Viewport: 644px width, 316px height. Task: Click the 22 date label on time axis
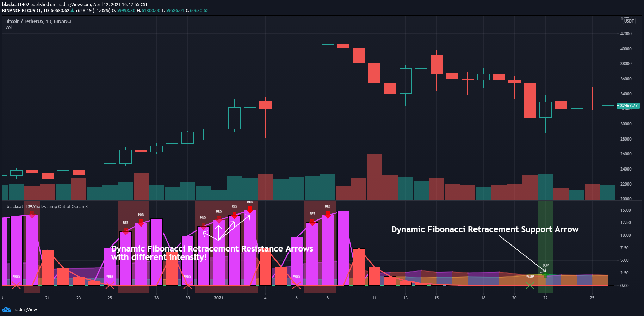(545, 298)
